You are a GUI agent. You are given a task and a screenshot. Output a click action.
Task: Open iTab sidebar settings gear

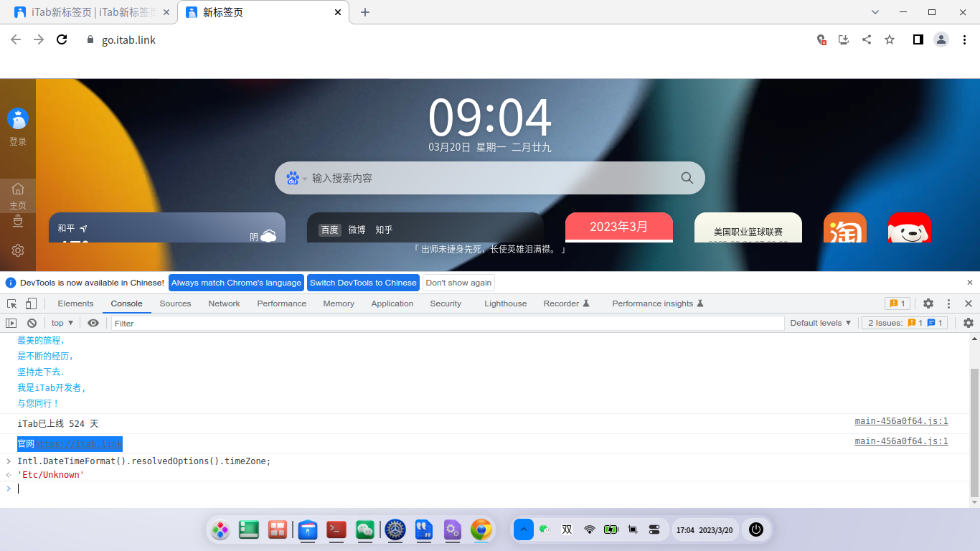(18, 250)
